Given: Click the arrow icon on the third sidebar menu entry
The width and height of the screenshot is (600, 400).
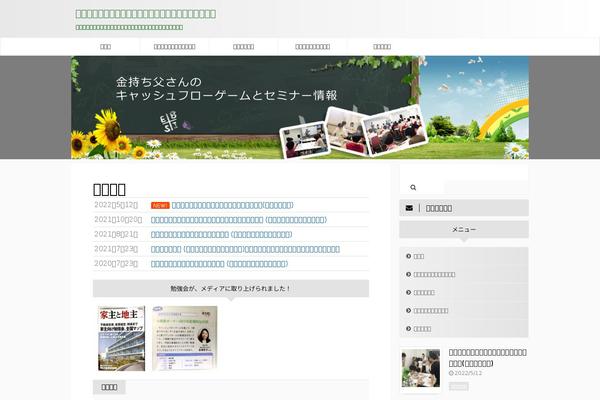Looking at the screenshot, I should tap(408, 292).
